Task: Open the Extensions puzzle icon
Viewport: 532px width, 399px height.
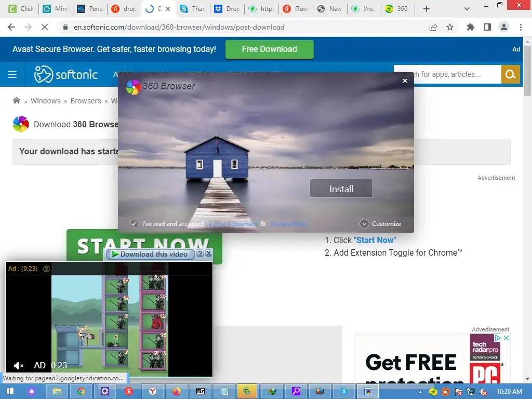Action: coord(470,27)
